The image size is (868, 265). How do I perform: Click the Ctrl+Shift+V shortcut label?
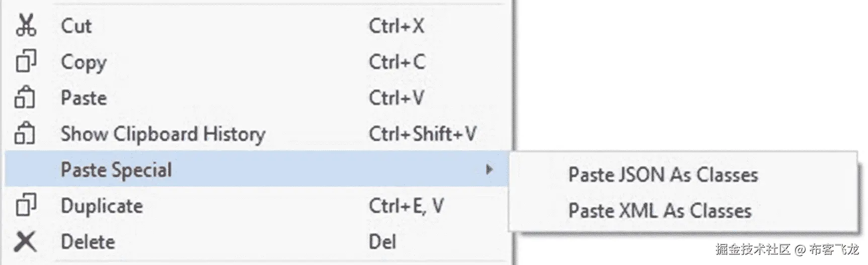422,134
